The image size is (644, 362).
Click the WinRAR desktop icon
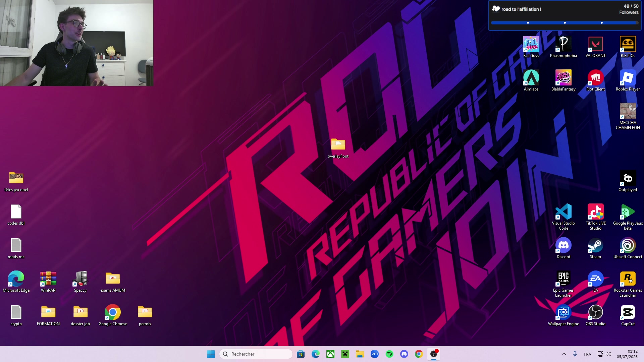[x=48, y=282]
